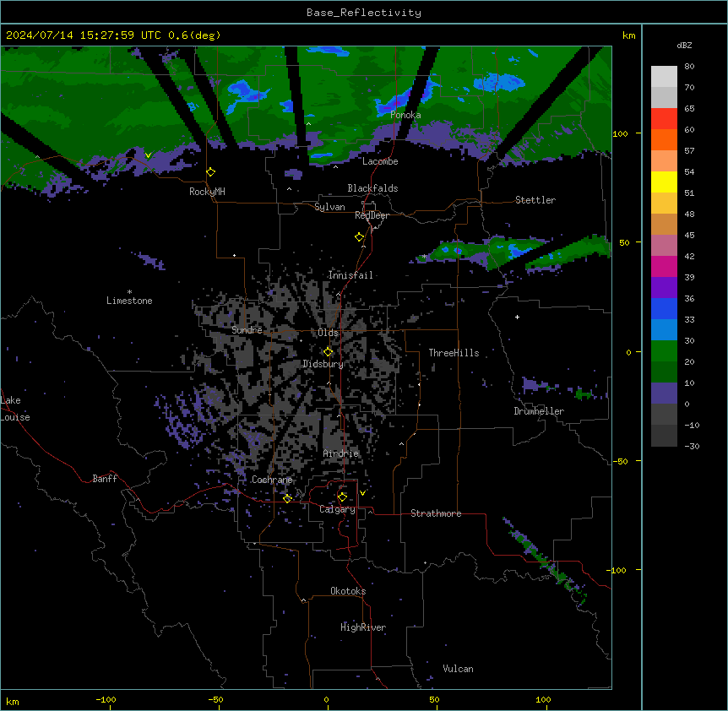Click the Didsbury label
The height and width of the screenshot is (711, 728).
click(323, 364)
